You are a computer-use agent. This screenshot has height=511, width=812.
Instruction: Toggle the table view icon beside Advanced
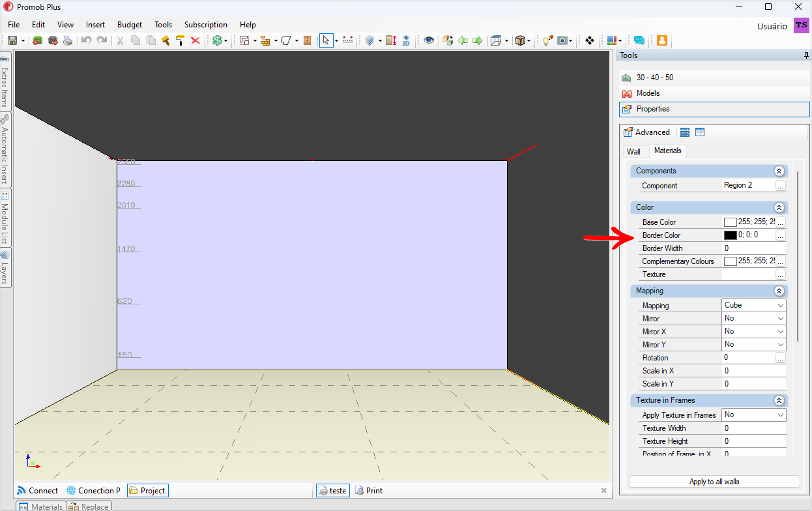tap(700, 132)
